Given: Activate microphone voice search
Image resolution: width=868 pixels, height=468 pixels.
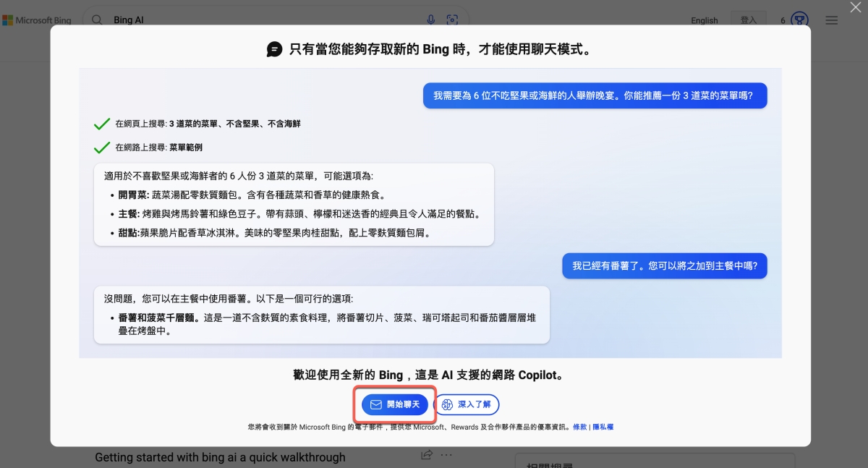Looking at the screenshot, I should tap(431, 20).
